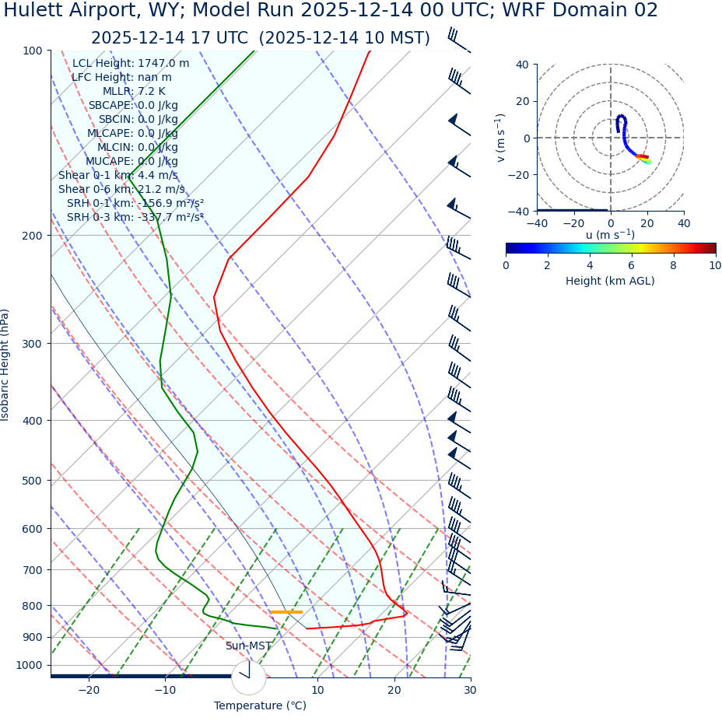This screenshot has width=722, height=728.
Task: Click the hodograph u (m s⁻¹) axis label
Action: (x=610, y=235)
